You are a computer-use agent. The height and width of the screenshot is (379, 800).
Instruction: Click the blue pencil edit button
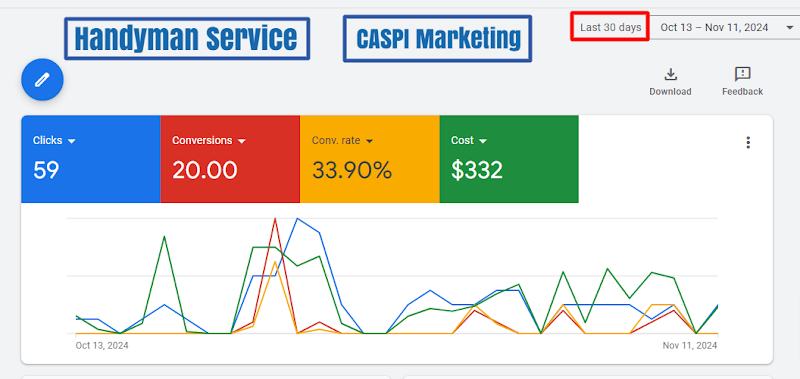pos(42,80)
